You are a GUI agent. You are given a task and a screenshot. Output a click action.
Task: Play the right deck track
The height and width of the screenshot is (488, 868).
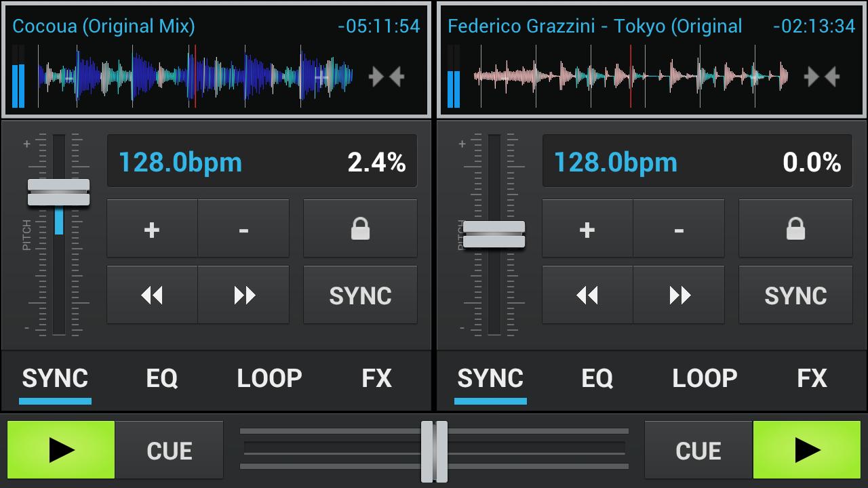[x=807, y=450]
